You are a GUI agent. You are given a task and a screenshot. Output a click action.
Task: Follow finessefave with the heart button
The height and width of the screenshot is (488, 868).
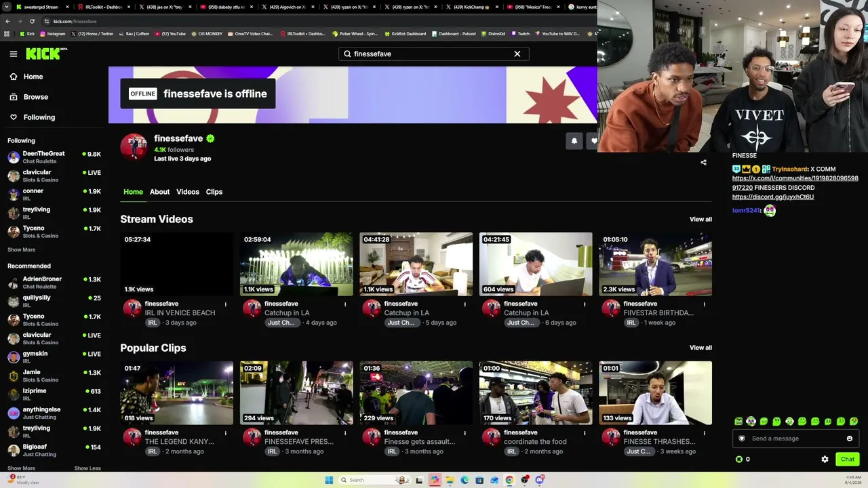point(594,141)
